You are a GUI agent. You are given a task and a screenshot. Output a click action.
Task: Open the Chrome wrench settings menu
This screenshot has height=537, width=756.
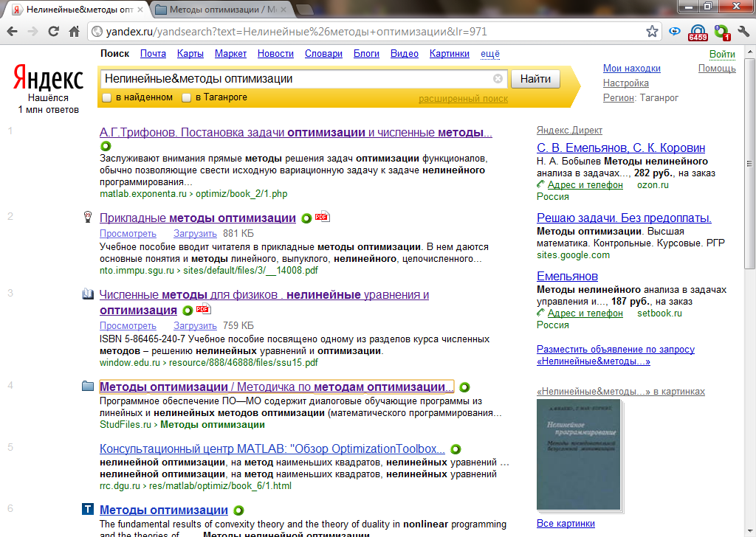point(744,31)
